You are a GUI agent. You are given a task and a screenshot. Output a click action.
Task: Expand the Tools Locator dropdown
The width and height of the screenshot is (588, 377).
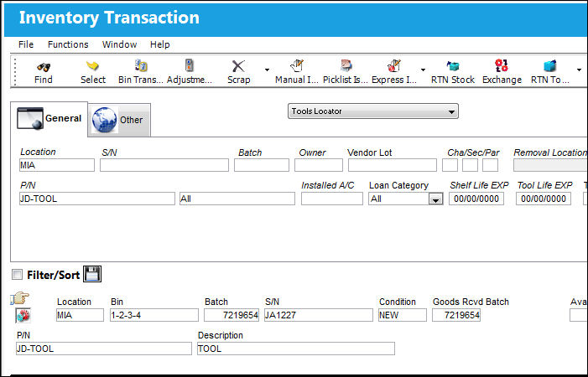372,111
